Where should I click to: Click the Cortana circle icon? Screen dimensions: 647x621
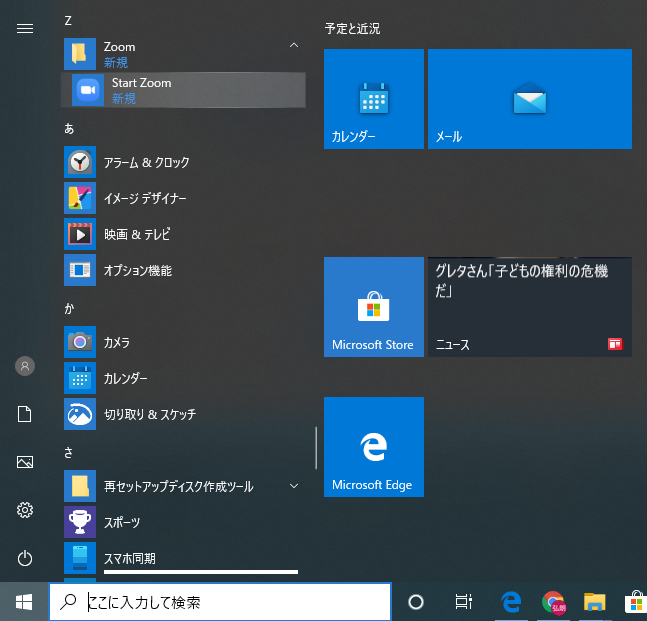pos(416,602)
